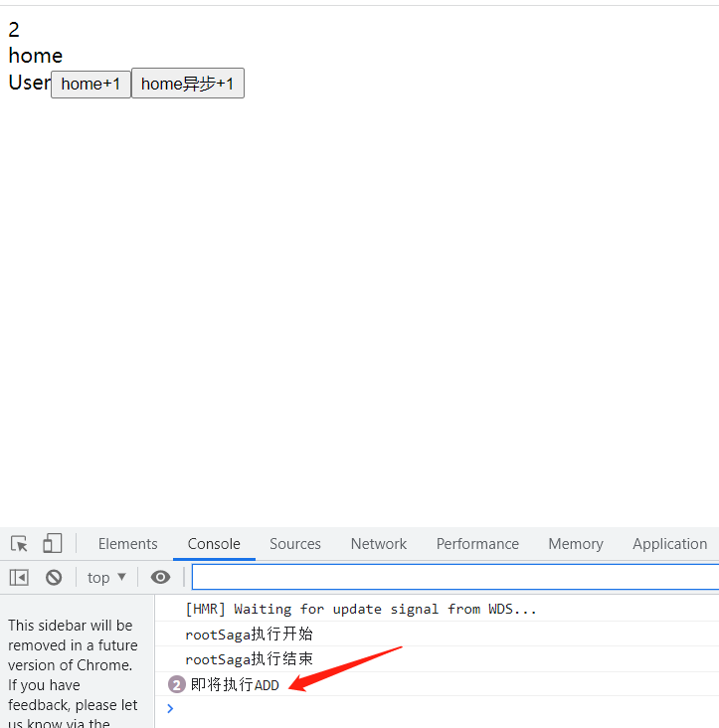Toggle the device toolbar icon
The image size is (719, 728).
[x=53, y=543]
